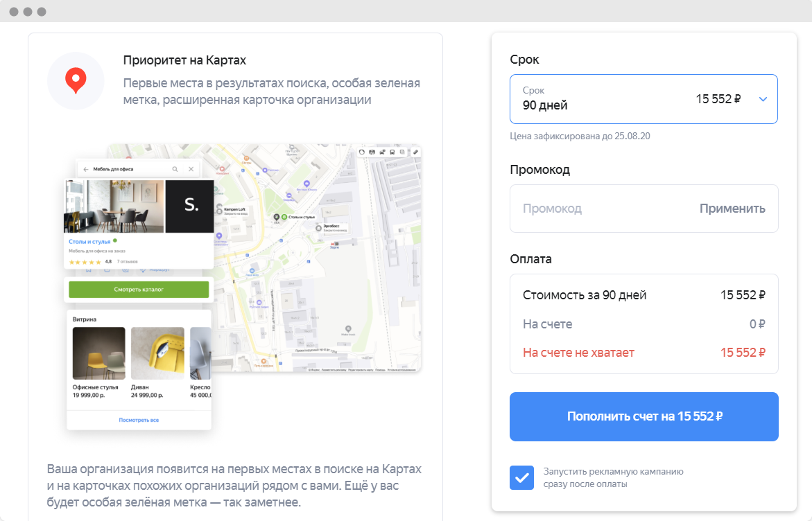Click the 'На счете' label with 0 ₽ balance
Image resolution: width=812 pixels, height=521 pixels.
[x=547, y=324]
